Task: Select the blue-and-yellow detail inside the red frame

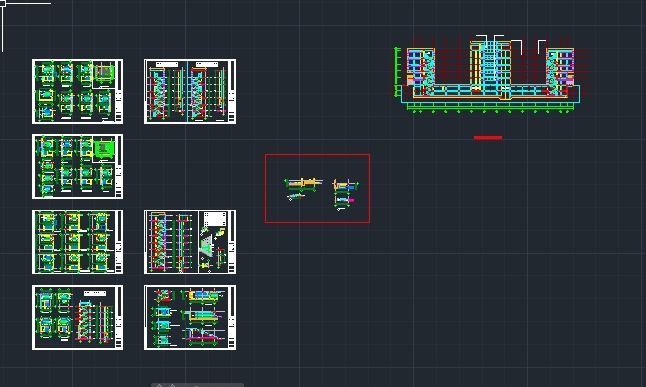Action: pos(345,186)
